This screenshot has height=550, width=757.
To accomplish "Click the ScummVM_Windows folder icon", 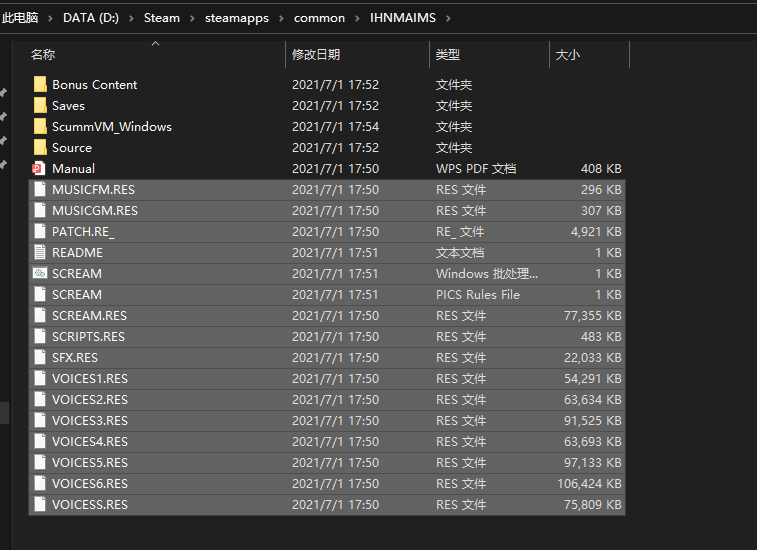I will pos(40,127).
